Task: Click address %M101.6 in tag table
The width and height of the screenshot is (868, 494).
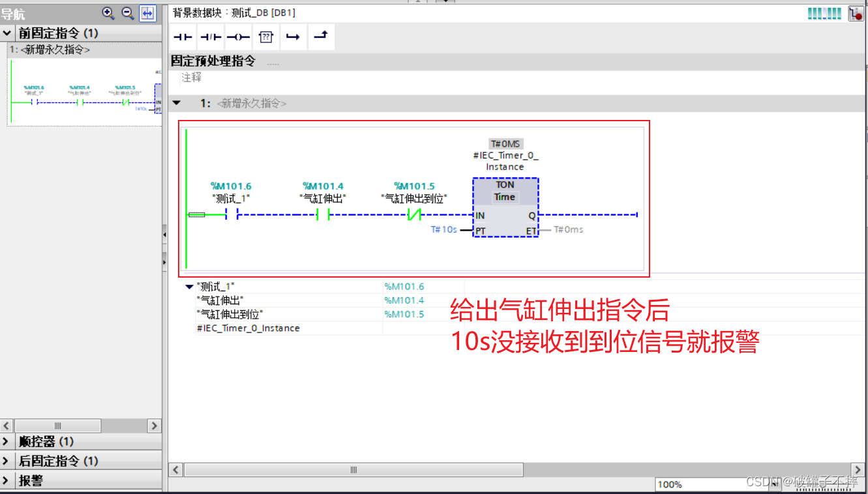Action: (404, 286)
